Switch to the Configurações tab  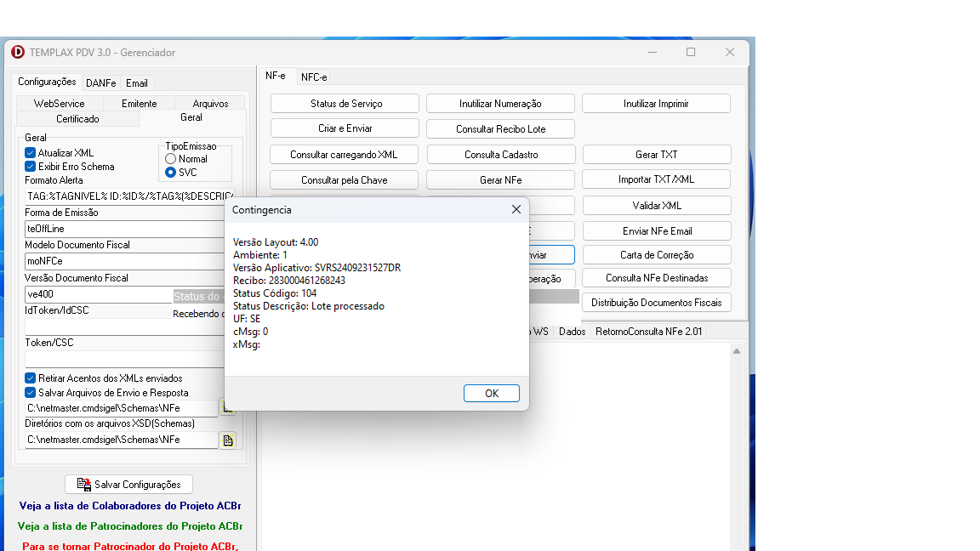coord(47,82)
